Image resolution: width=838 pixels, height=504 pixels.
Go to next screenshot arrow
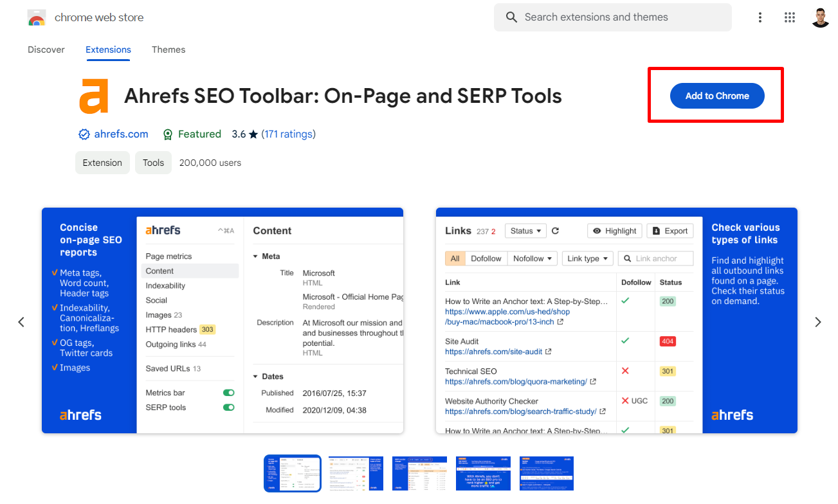[x=818, y=322]
